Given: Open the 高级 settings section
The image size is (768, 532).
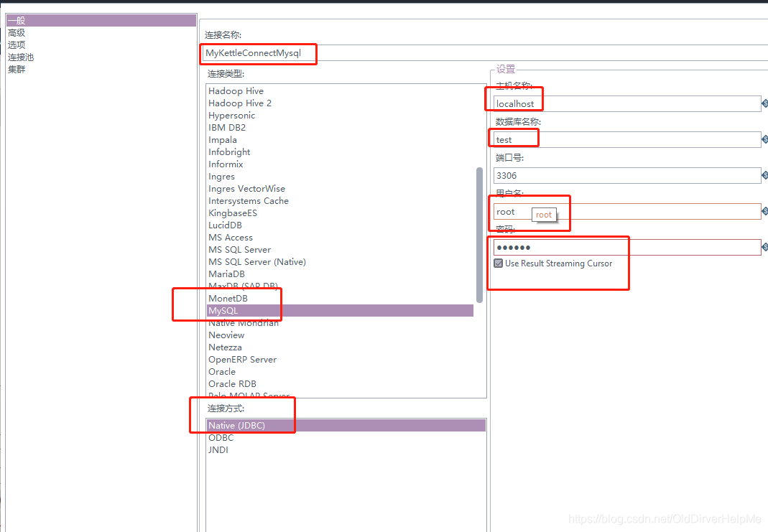Looking at the screenshot, I should pos(17,33).
